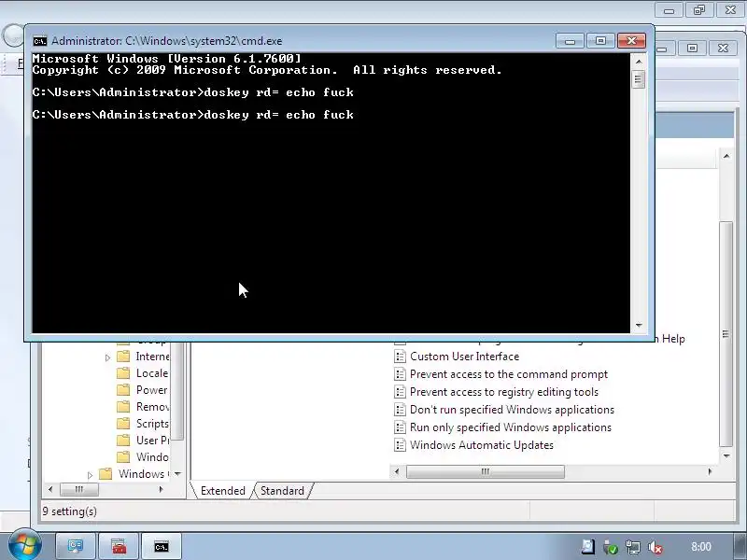
Task: Click Show desktop strip at taskbar end
Action: [x=740, y=547]
